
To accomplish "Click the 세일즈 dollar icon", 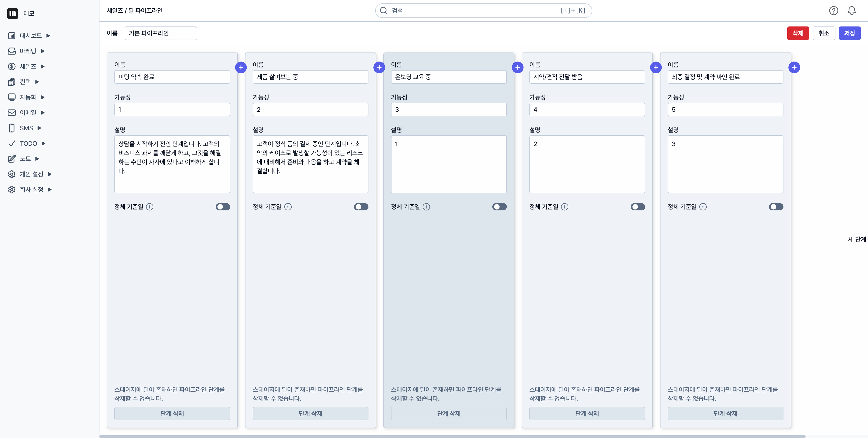I will pos(12,67).
